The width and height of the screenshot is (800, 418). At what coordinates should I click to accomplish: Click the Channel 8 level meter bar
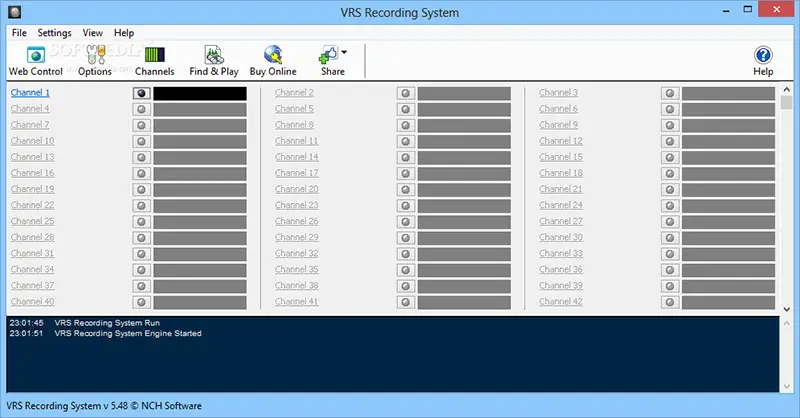(464, 126)
